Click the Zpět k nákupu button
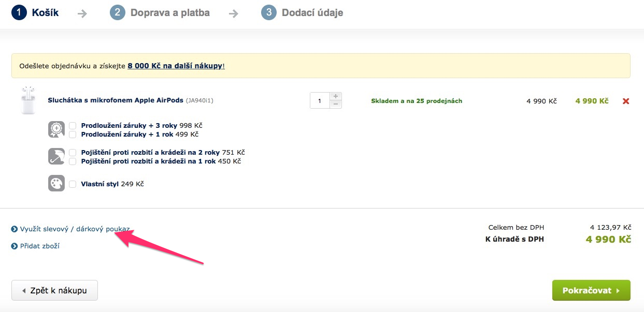This screenshot has width=644, height=312. coord(54,290)
